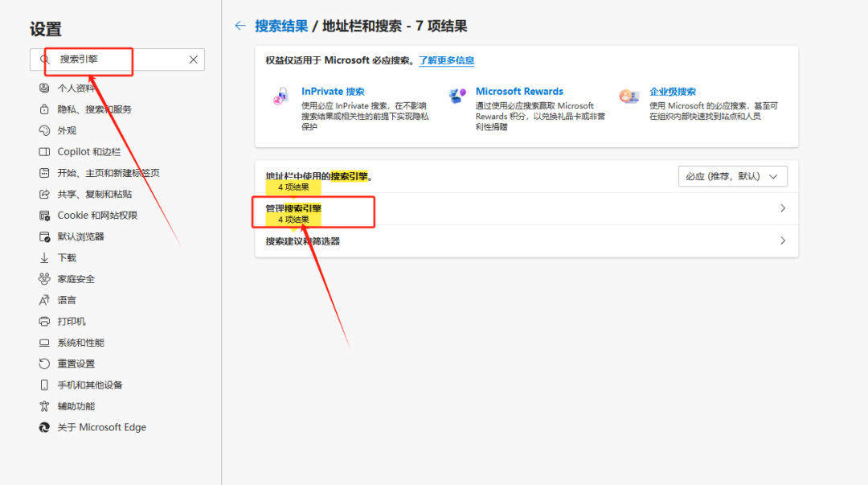Select 默认浏览器 in settings menu
The image size is (868, 485).
81,236
